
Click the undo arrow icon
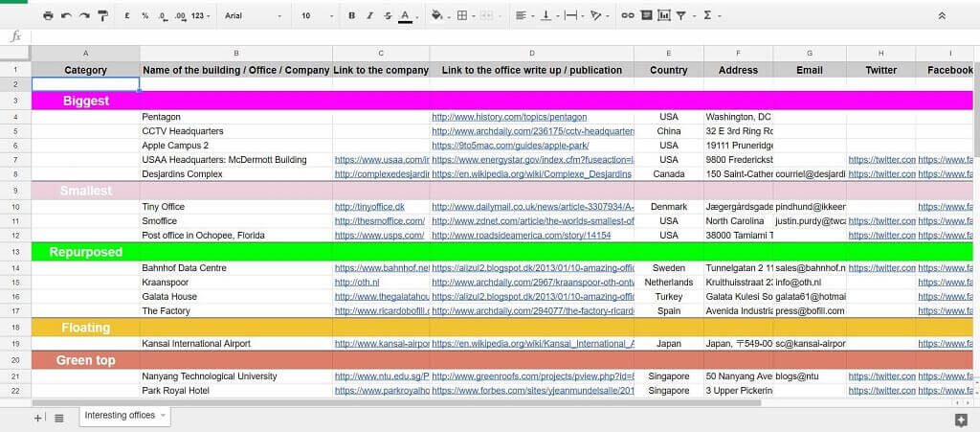point(66,16)
